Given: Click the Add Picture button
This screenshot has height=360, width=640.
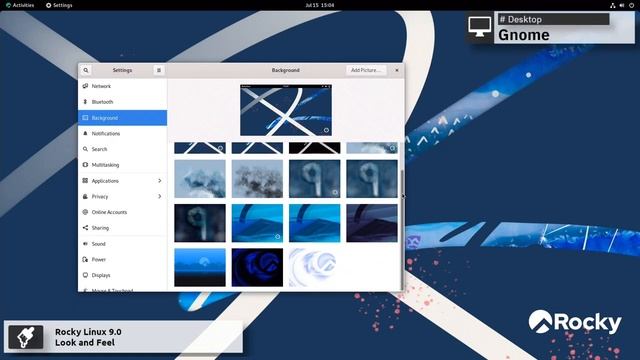Looking at the screenshot, I should [x=366, y=70].
